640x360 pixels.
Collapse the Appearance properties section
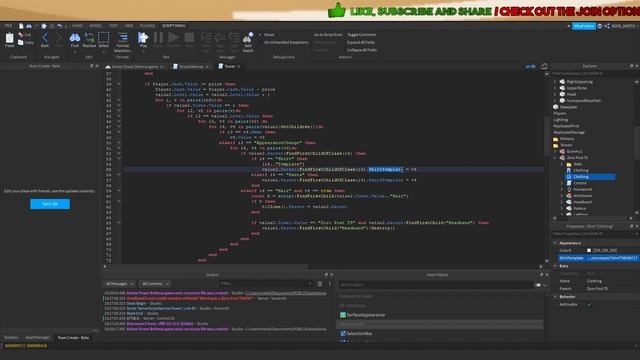[x=555, y=243]
